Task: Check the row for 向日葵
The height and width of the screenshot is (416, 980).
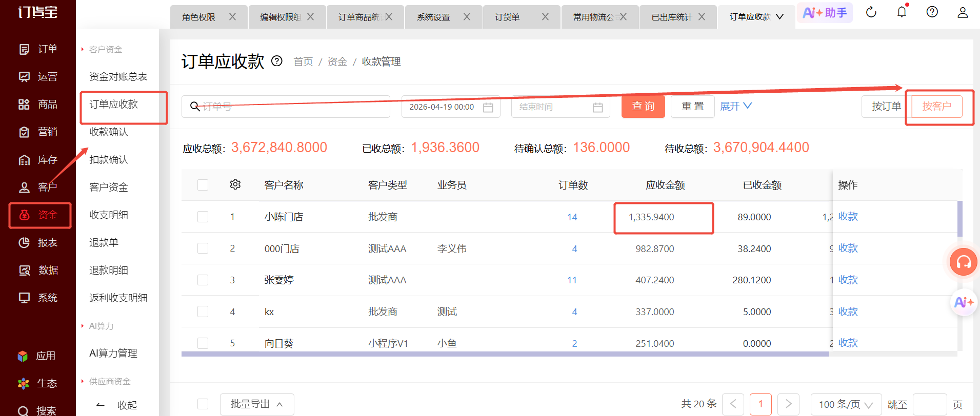Action: (203, 343)
